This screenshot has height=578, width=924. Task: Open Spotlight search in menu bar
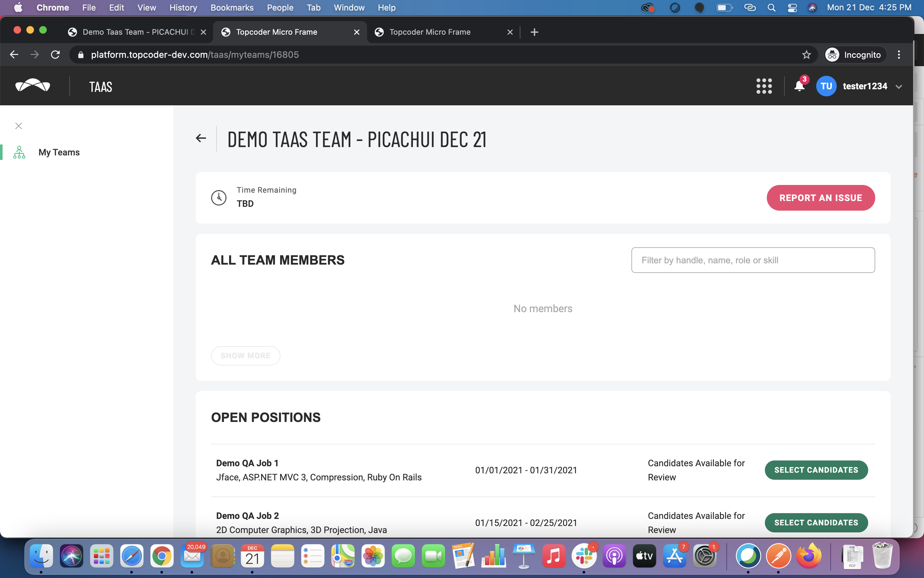(771, 8)
